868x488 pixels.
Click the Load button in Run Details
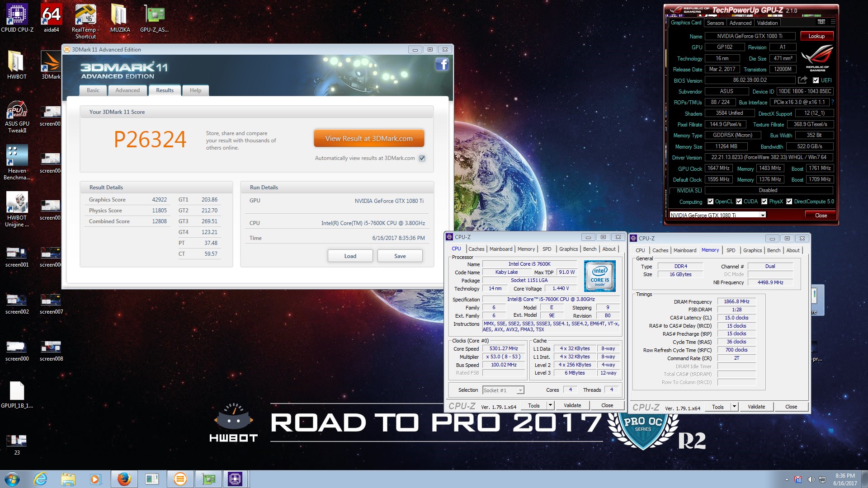tap(350, 256)
